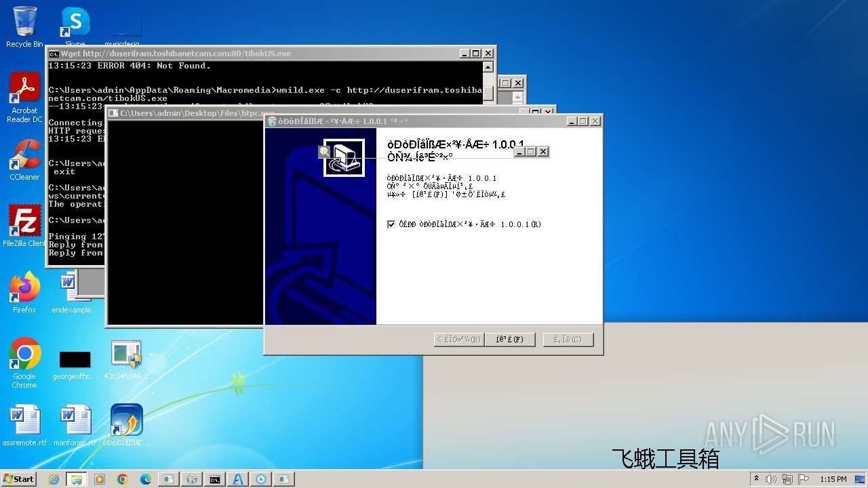Minimize the small floating window over installer

[519, 152]
